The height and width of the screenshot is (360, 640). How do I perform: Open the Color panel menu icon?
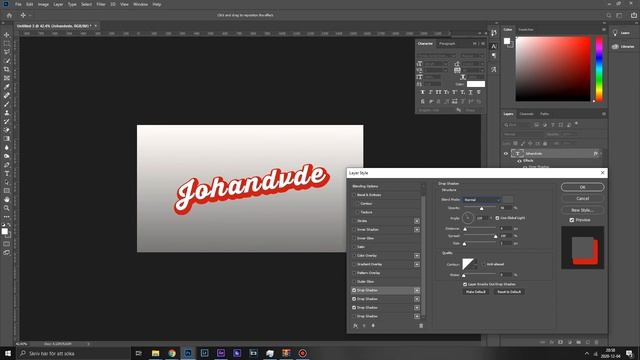(604, 30)
